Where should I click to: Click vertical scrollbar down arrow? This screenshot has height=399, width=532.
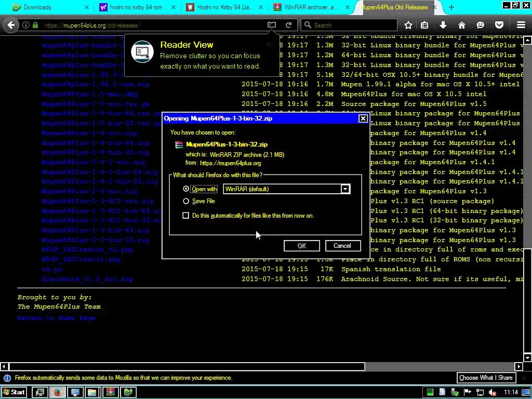pos(527,357)
